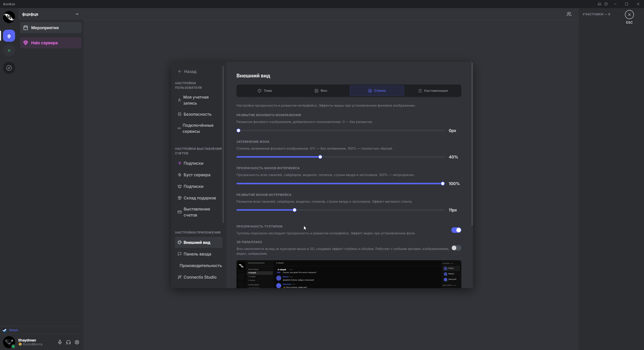Click the interface preview thumbnail

click(x=349, y=274)
